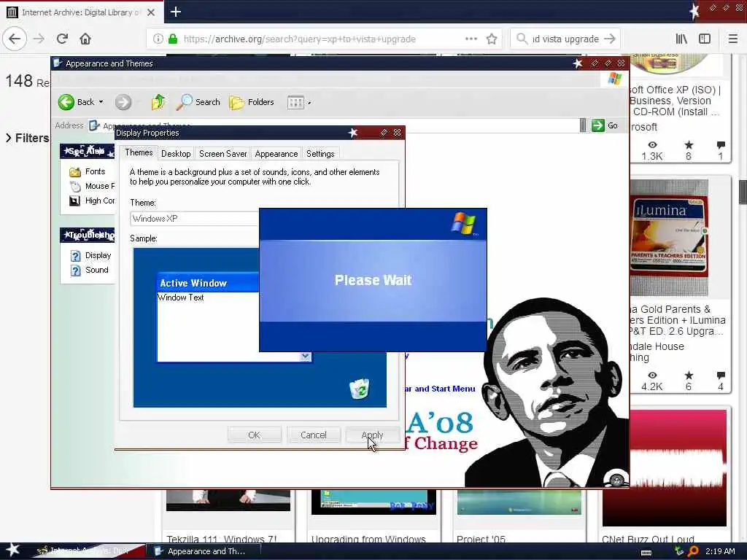Open the iLumina Gold thumbnail
The height and width of the screenshot is (560, 747).
tap(669, 238)
